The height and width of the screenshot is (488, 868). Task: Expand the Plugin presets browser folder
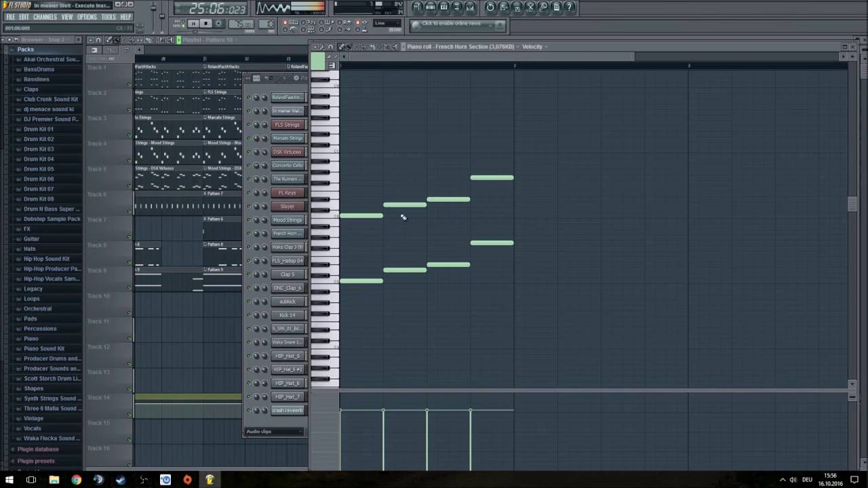(36, 461)
